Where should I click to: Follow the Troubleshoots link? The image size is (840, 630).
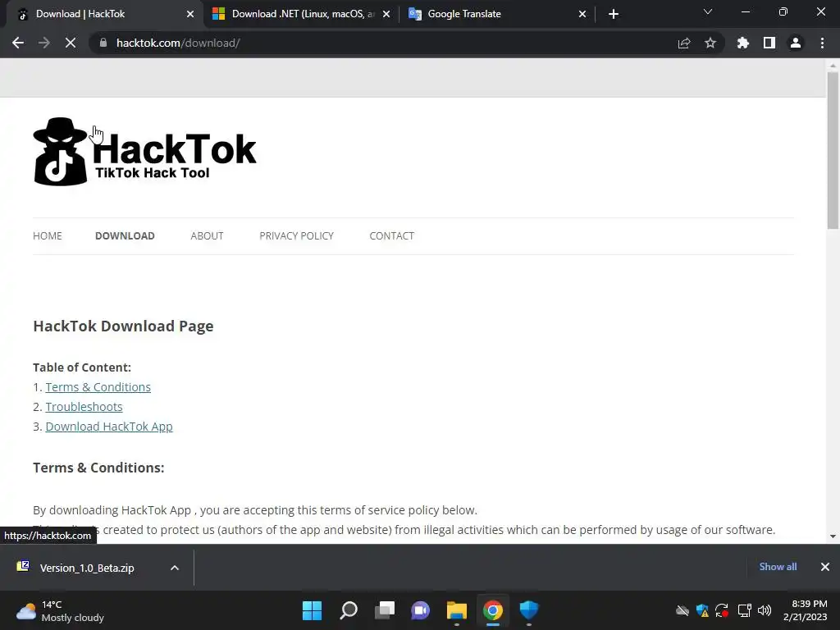coord(84,407)
